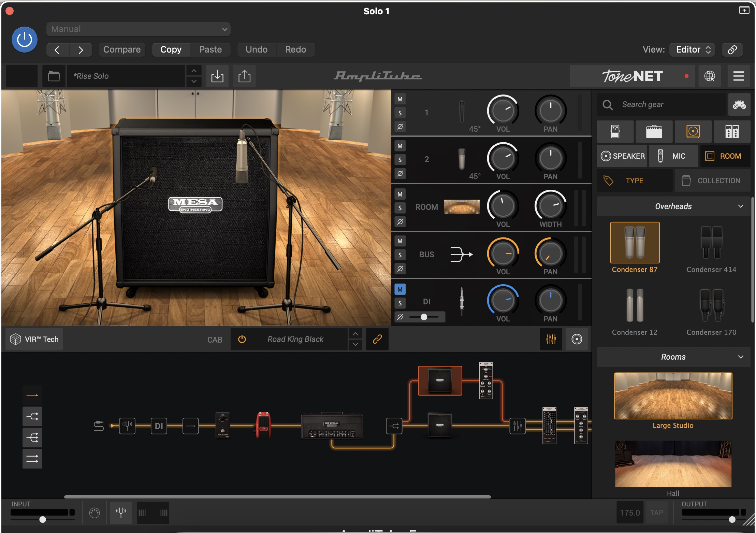Open the View Editor dropdown
The image size is (756, 533).
pos(692,50)
